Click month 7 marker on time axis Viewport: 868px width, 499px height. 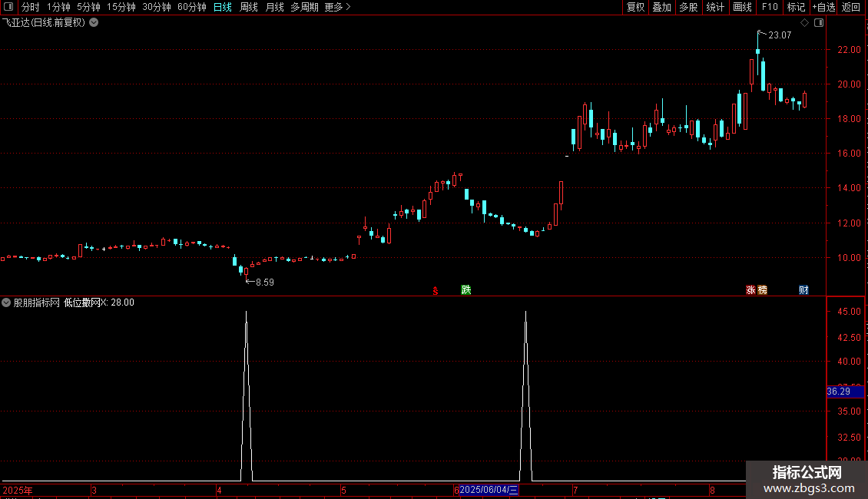pos(575,490)
